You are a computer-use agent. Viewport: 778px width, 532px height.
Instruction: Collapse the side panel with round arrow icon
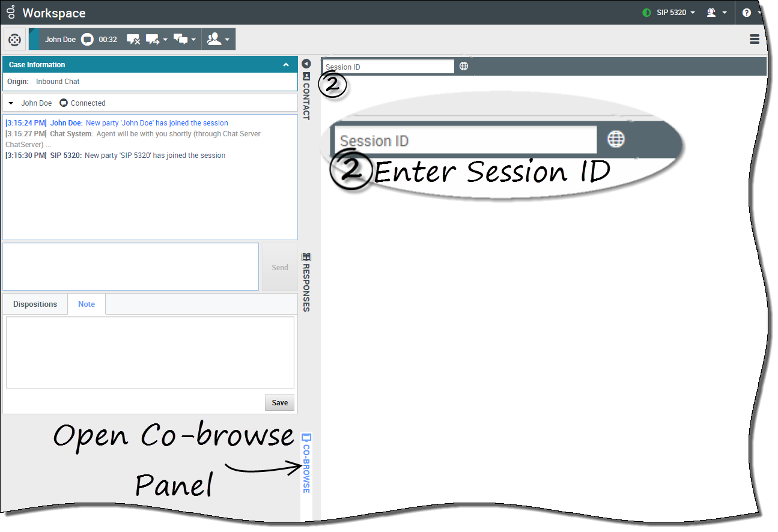click(x=306, y=63)
